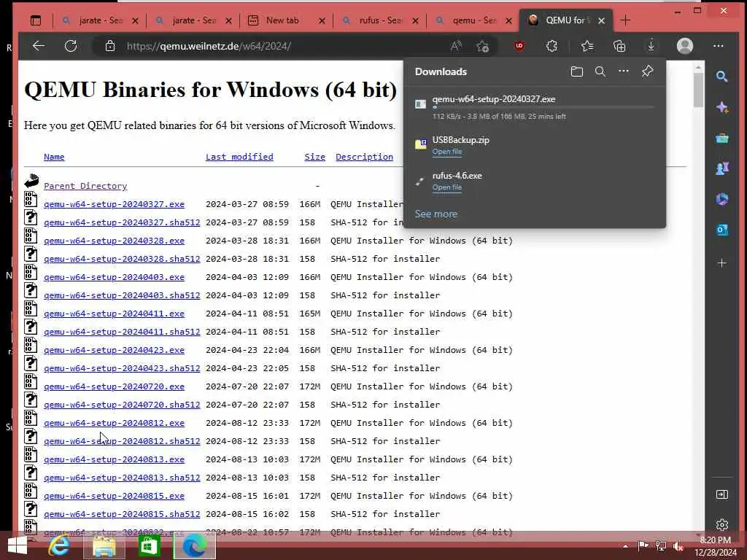
Task: Open the Favorites list icon
Action: (x=587, y=46)
